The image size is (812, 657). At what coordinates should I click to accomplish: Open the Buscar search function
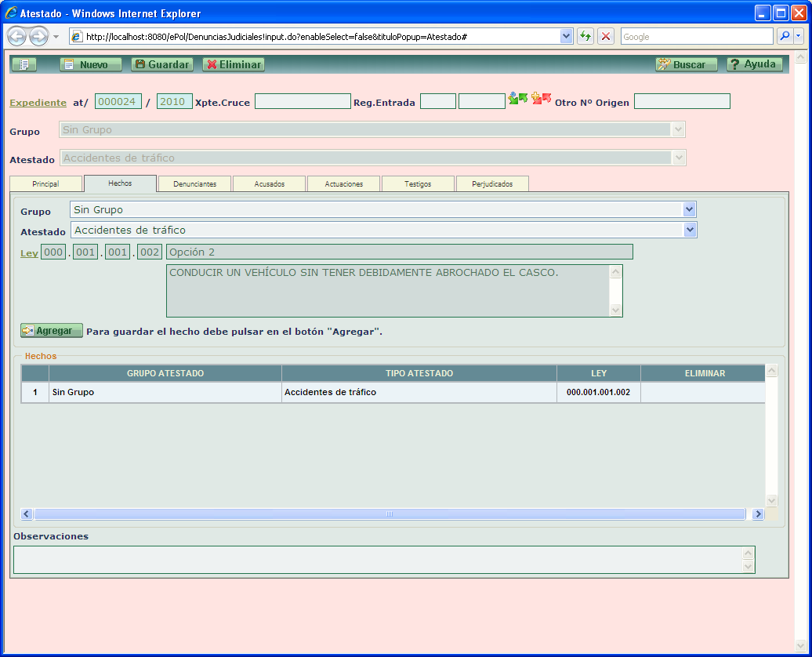coord(687,65)
